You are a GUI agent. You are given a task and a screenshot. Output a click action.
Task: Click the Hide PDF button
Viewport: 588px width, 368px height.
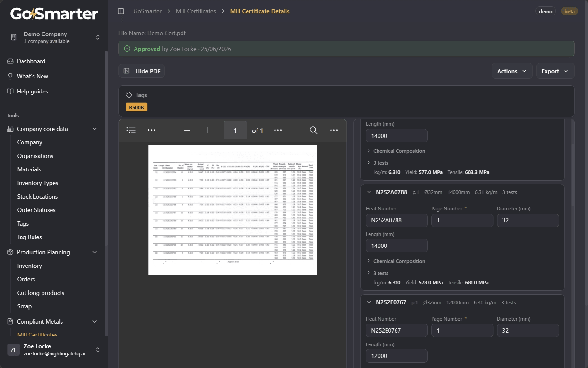click(x=142, y=71)
